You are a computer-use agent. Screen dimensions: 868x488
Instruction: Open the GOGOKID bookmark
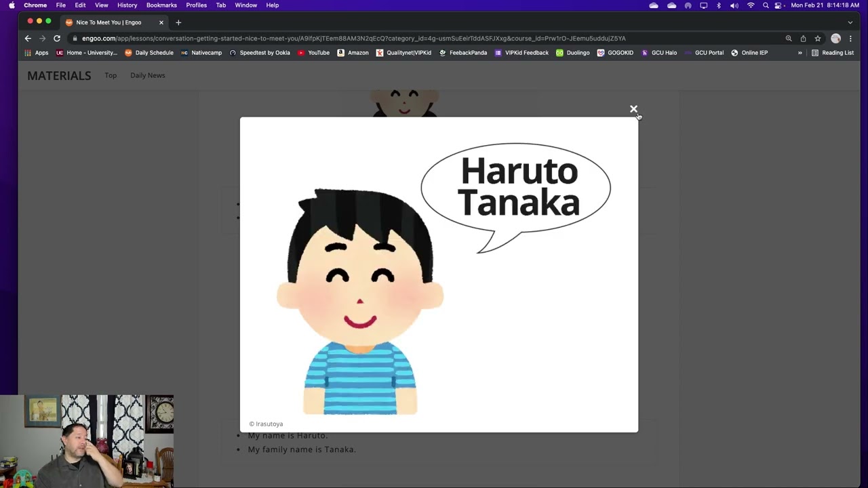tap(615, 53)
